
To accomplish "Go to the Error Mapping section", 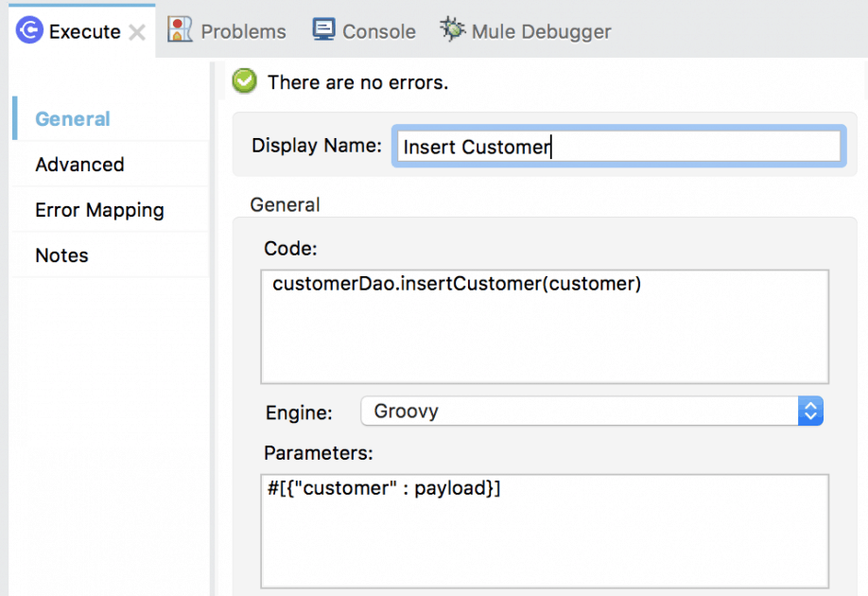I will (x=99, y=210).
